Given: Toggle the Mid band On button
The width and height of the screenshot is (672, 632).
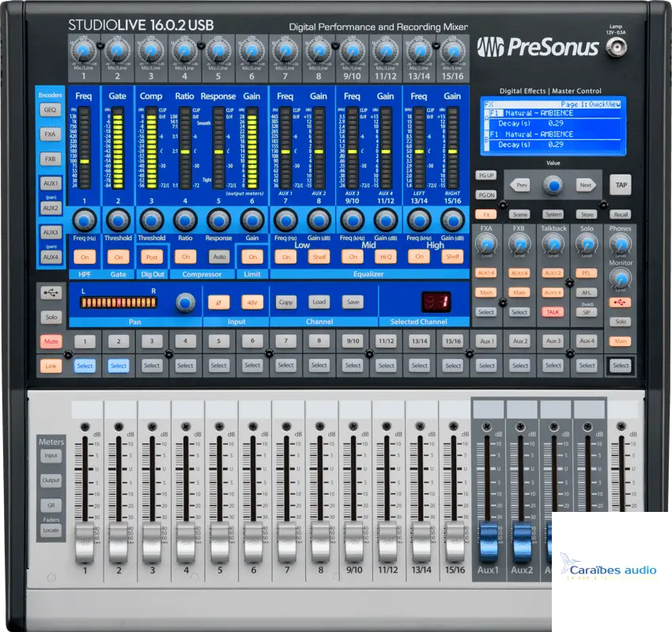Looking at the screenshot, I should 353,257.
